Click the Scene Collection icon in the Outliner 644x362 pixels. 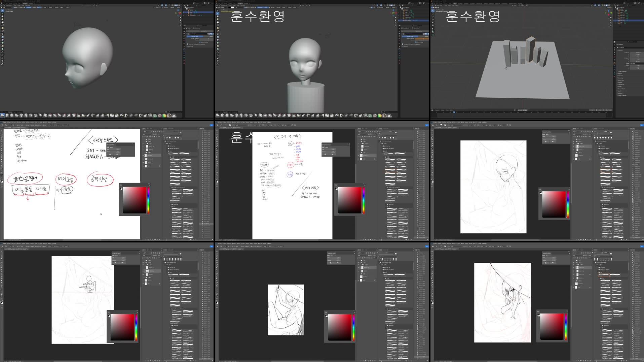click(186, 7)
